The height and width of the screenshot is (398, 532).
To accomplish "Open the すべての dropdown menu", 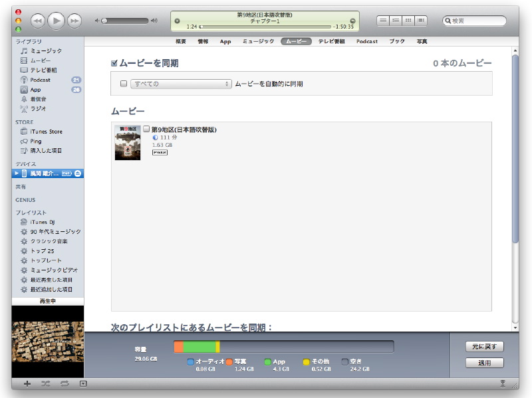I will click(180, 84).
